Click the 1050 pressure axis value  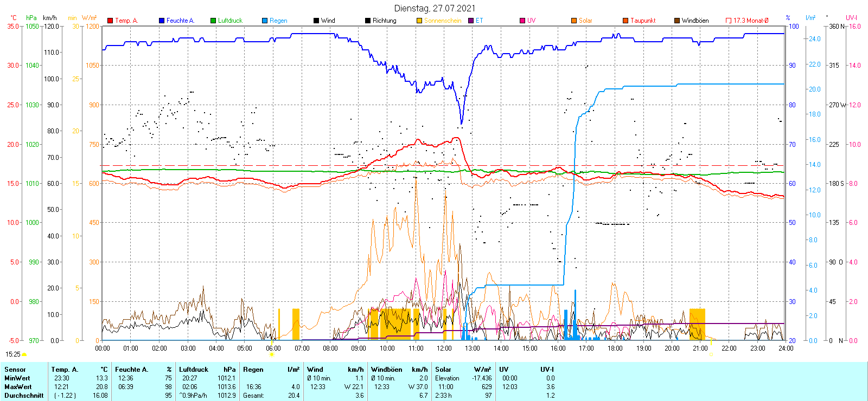pos(33,27)
